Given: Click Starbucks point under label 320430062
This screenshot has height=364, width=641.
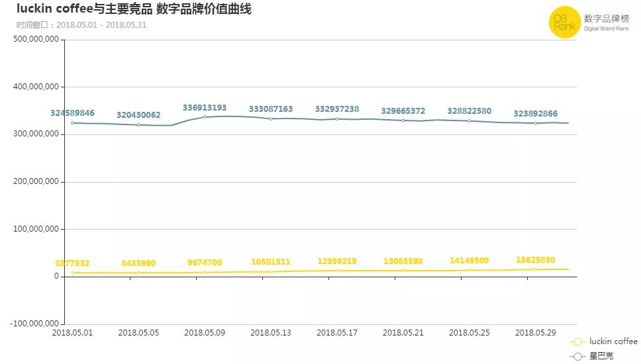Looking at the screenshot, I should click(x=138, y=125).
